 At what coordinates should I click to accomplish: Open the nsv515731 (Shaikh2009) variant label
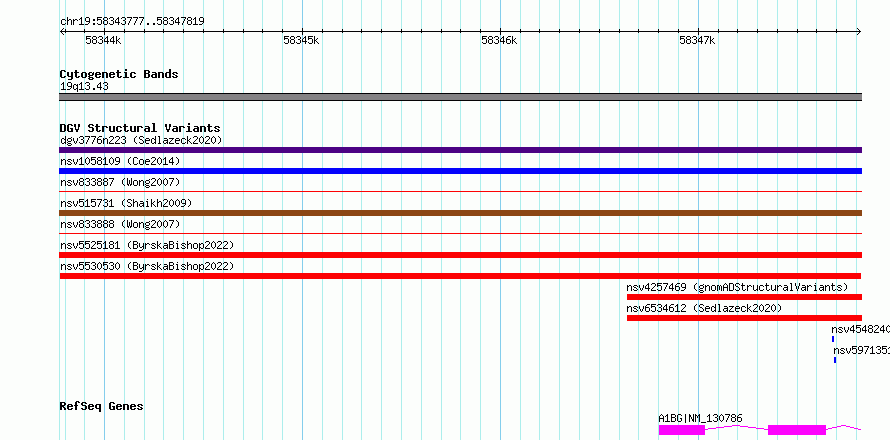pos(126,203)
